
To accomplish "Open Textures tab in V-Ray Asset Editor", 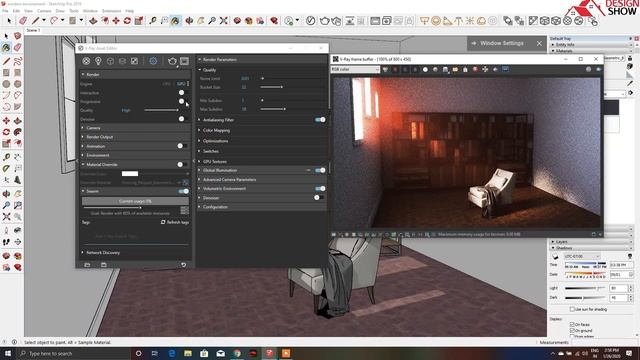I will (x=134, y=61).
